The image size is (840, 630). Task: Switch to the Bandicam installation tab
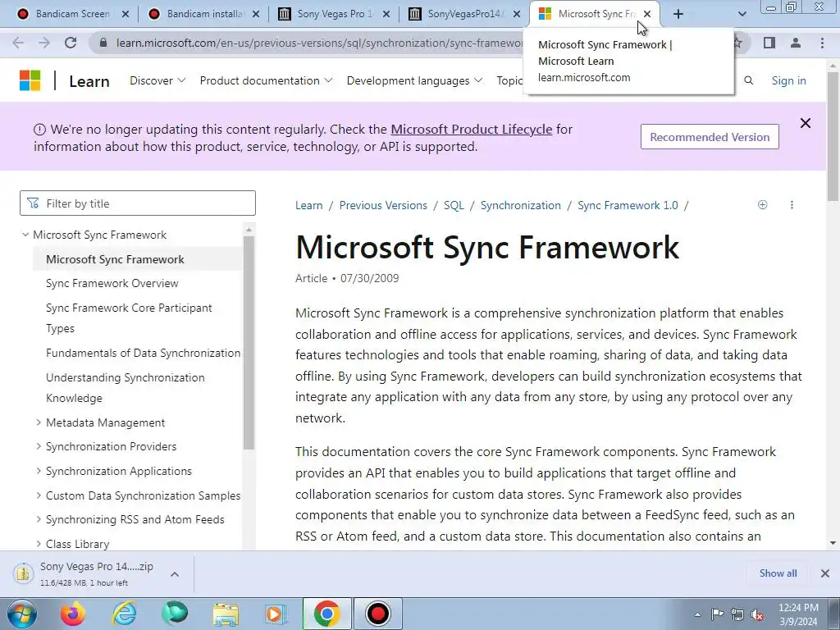(x=202, y=14)
